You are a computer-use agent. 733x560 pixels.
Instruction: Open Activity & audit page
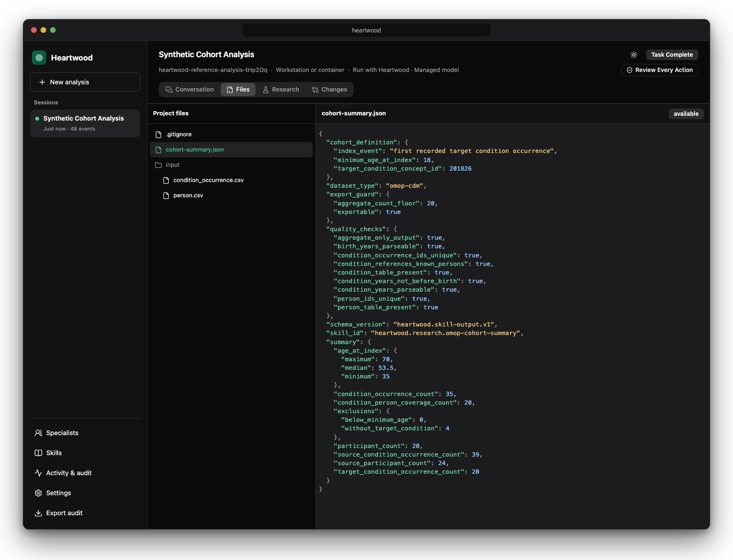(x=85, y=473)
